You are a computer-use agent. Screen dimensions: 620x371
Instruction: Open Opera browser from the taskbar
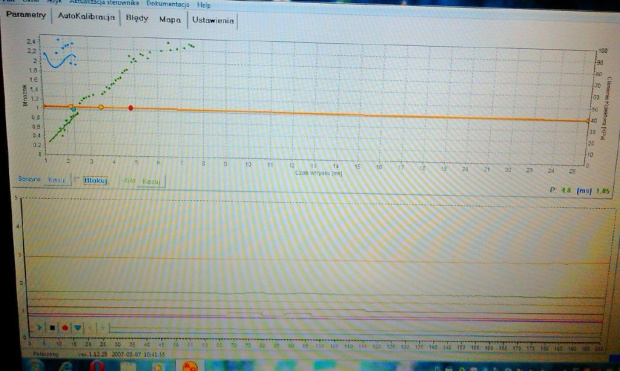97,366
